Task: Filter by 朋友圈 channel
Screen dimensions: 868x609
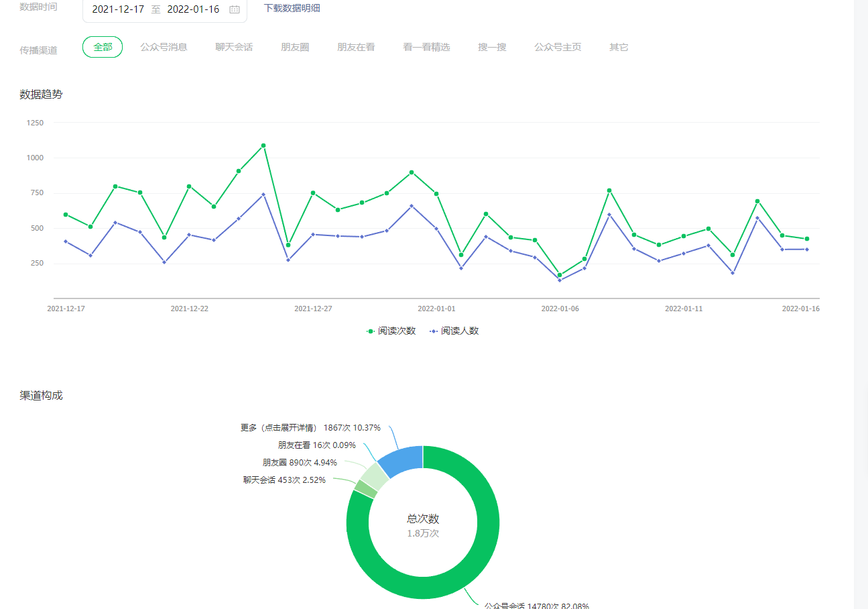Action: [x=295, y=47]
